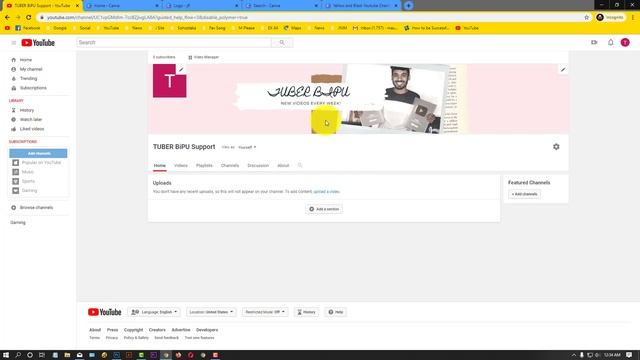This screenshot has width=640, height=360.
Task: Open the Windows notification center
Action: 629,355
